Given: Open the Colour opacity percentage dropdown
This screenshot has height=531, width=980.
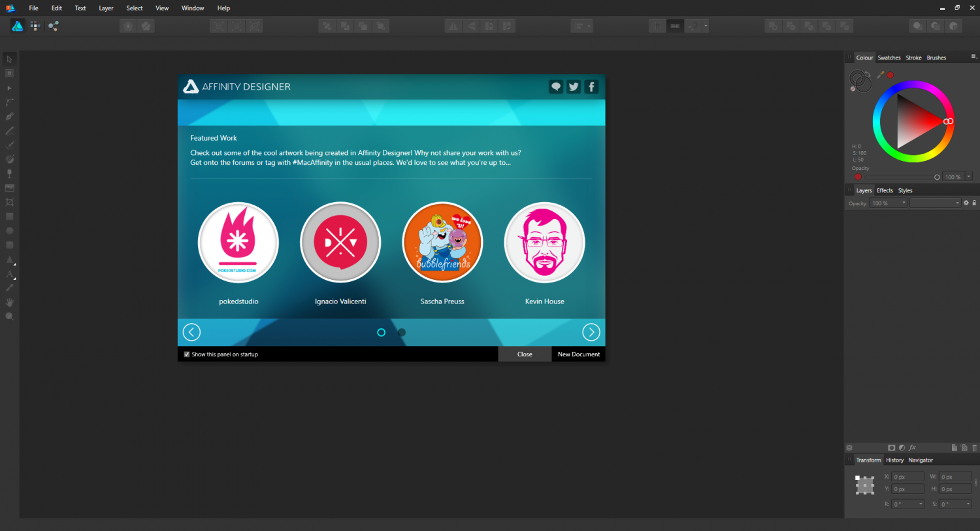Looking at the screenshot, I should point(969,177).
